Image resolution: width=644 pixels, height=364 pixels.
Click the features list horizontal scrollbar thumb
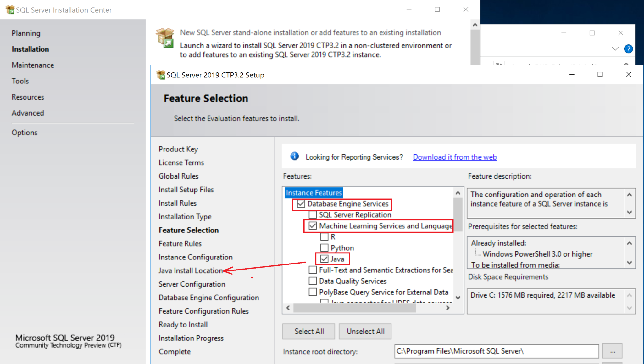[354, 308]
